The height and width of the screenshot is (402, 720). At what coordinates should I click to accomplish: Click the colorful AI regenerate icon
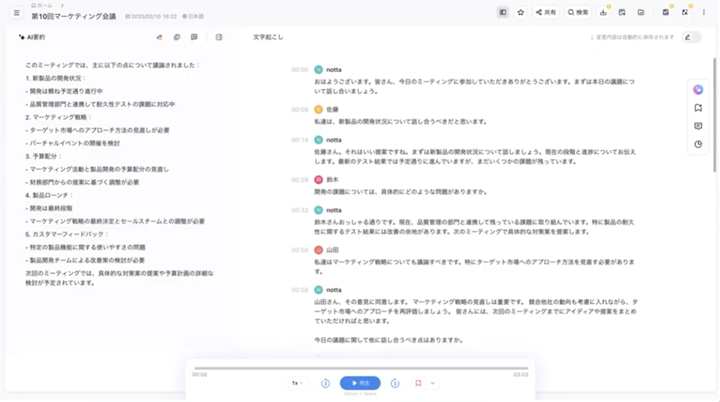click(x=159, y=37)
